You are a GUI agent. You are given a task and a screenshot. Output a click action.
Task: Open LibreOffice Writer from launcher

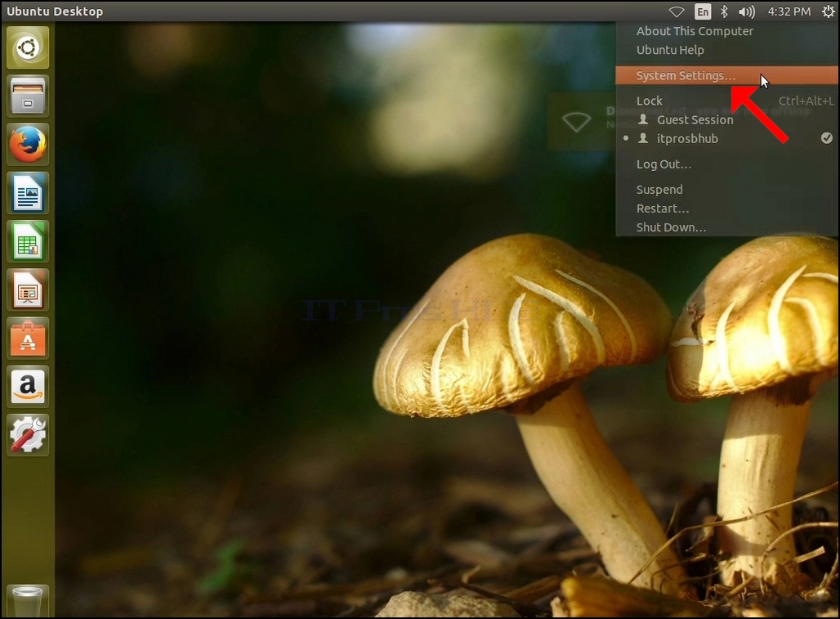click(28, 193)
